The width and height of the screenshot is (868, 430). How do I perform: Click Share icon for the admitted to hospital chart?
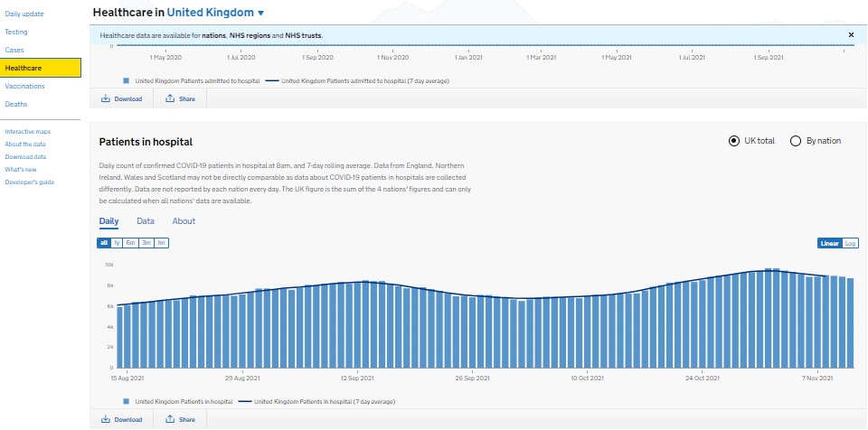(x=170, y=98)
